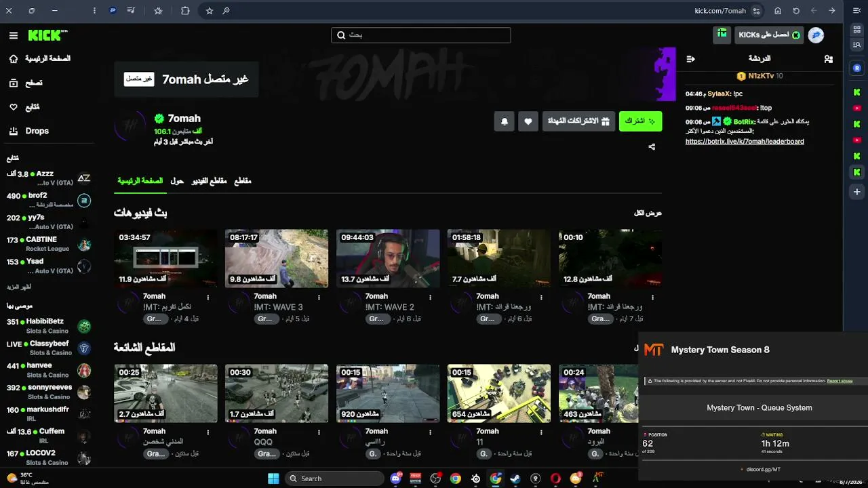
Task: Follow 7omah with the heart button
Action: (x=528, y=121)
